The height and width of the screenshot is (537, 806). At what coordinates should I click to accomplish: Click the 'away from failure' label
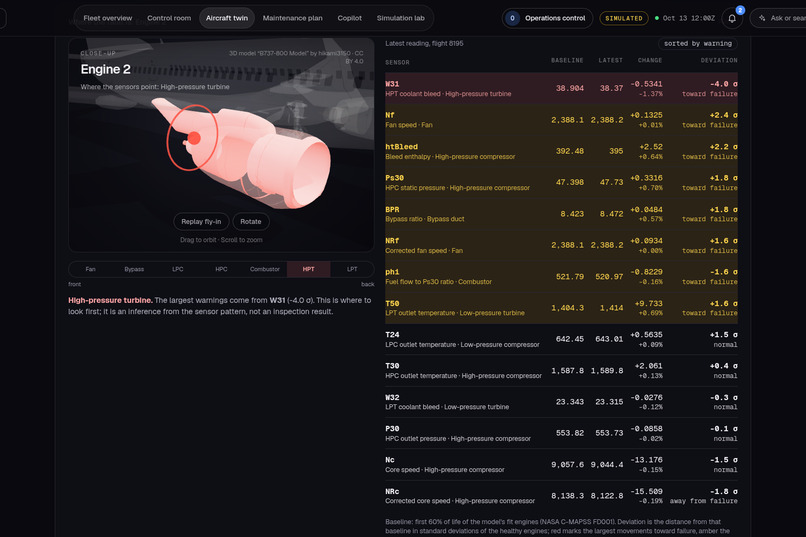[703, 501]
